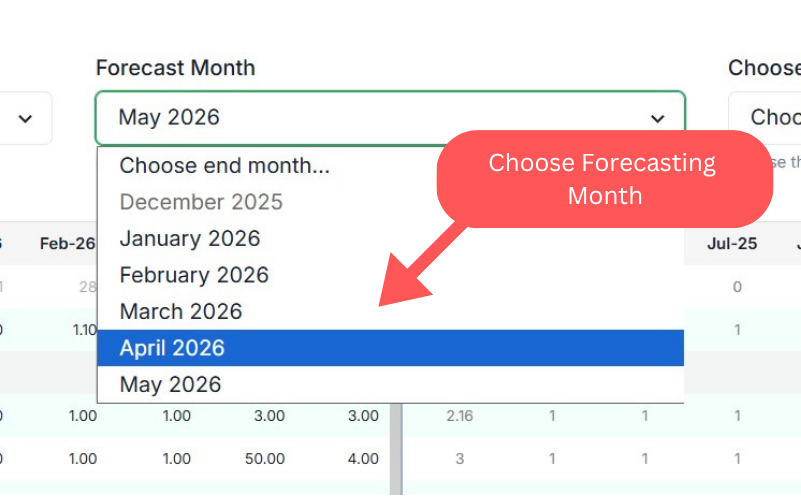Click the cell with value 2.16
Screen dimensions: 801x497
click(459, 416)
